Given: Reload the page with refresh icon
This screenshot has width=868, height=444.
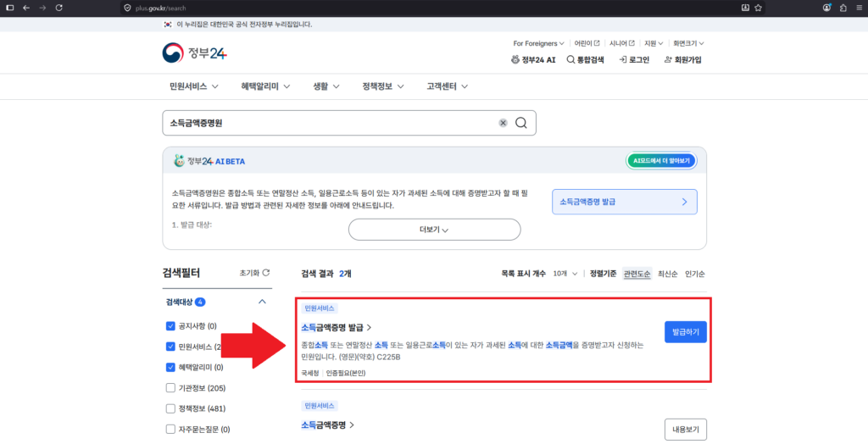Looking at the screenshot, I should [x=58, y=8].
